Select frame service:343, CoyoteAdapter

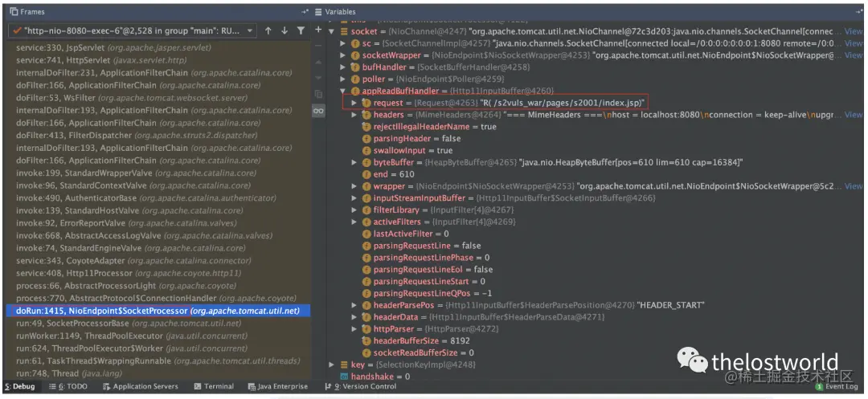coord(158,261)
